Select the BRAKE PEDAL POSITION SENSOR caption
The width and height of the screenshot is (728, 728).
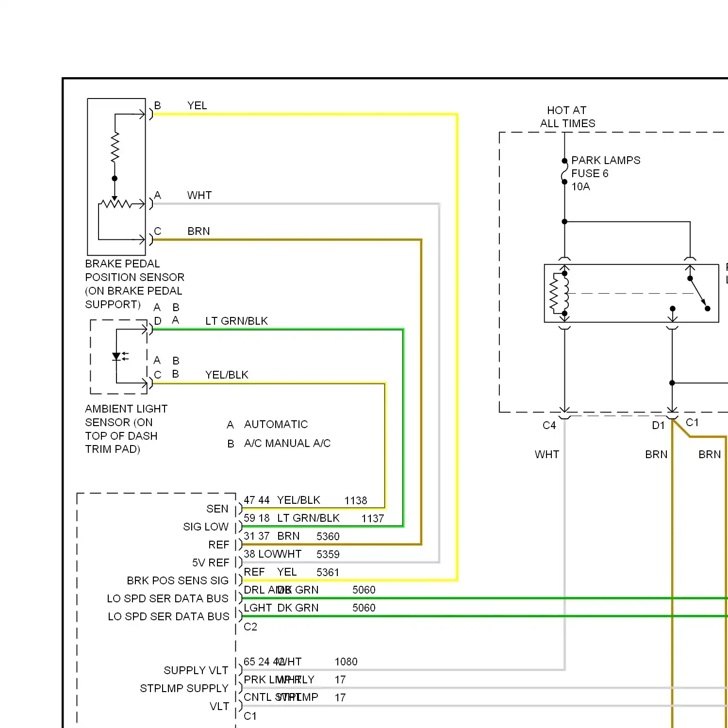[x=134, y=284]
